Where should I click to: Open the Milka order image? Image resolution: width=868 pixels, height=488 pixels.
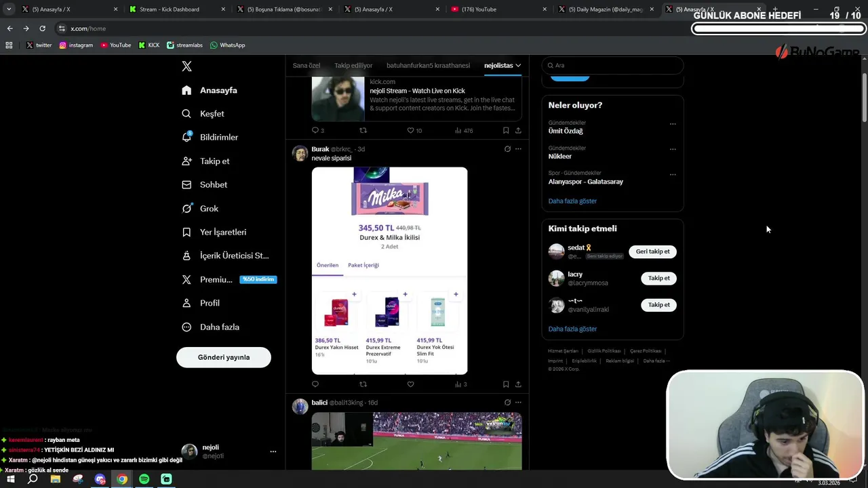[x=389, y=270]
